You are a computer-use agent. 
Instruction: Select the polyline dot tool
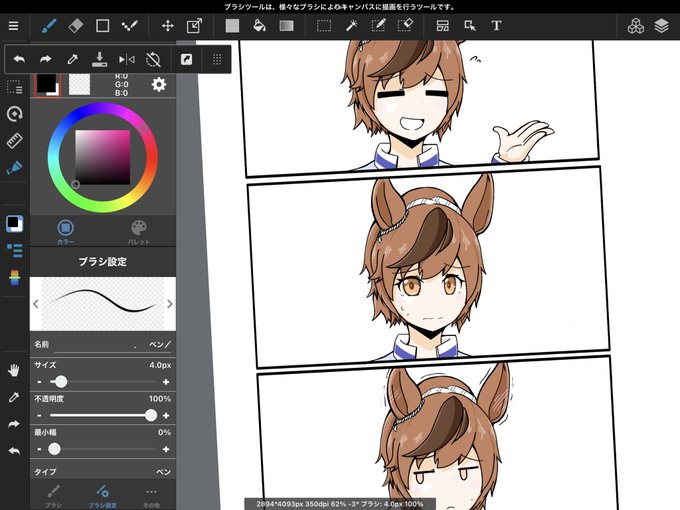pyautogui.click(x=129, y=26)
